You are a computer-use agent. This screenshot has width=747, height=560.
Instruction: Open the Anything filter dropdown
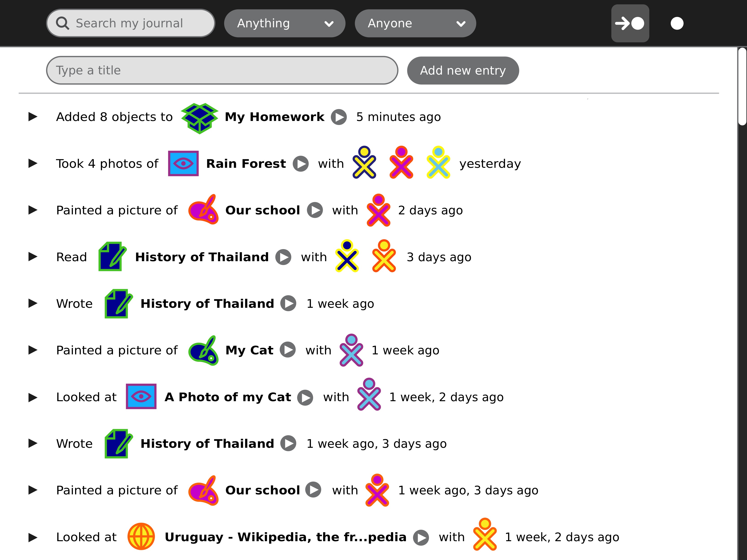(284, 23)
